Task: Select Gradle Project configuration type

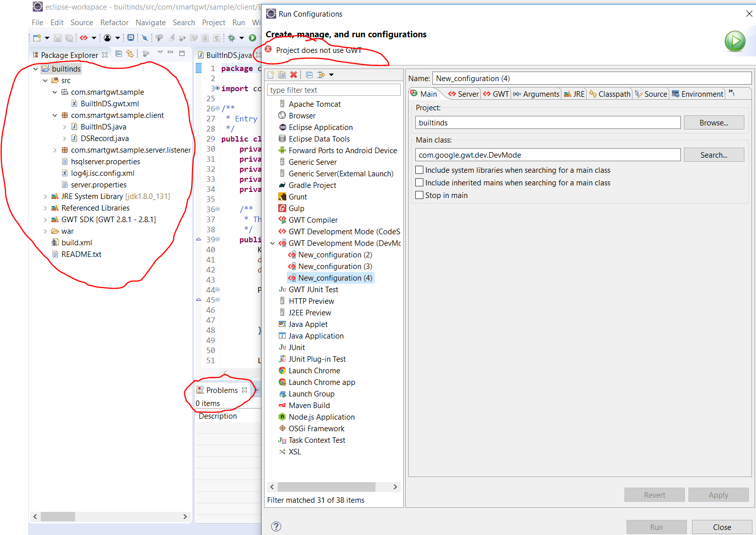Action: pyautogui.click(x=312, y=185)
